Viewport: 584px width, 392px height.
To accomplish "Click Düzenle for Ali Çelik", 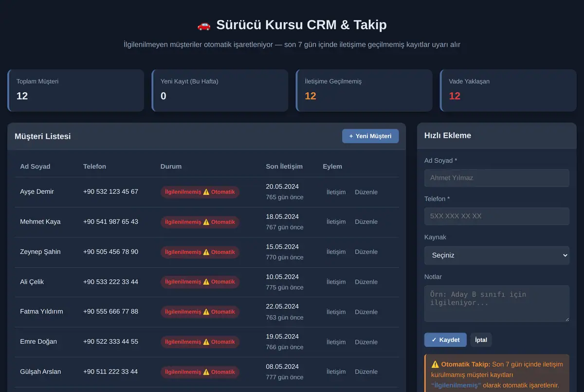I will coord(366,282).
